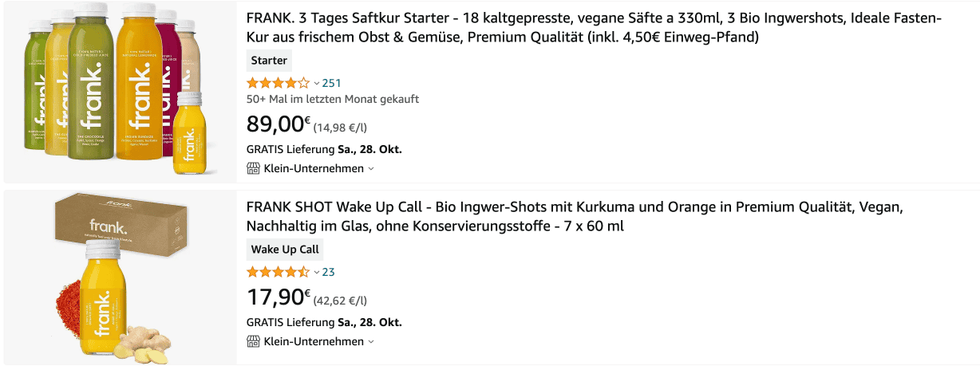Screen dimensions: 980x366
Task: Click Klein-Unternehmen label on first product
Action: pos(314,168)
